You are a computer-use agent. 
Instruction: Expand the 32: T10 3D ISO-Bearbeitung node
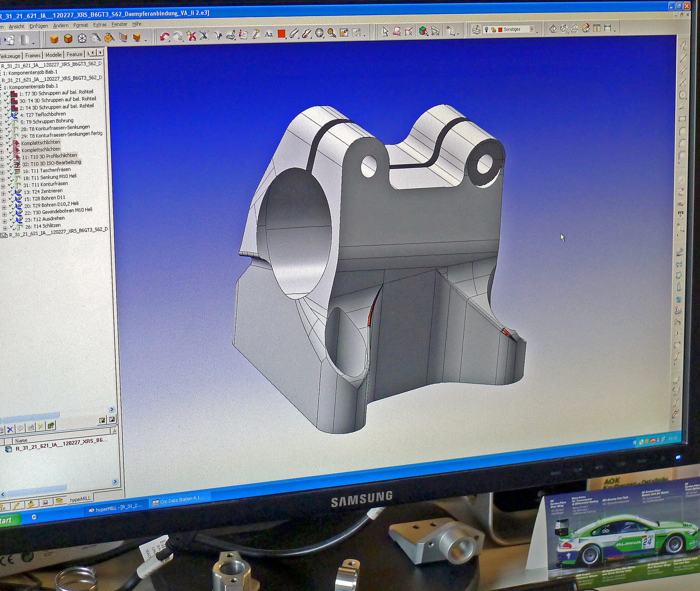point(2,165)
